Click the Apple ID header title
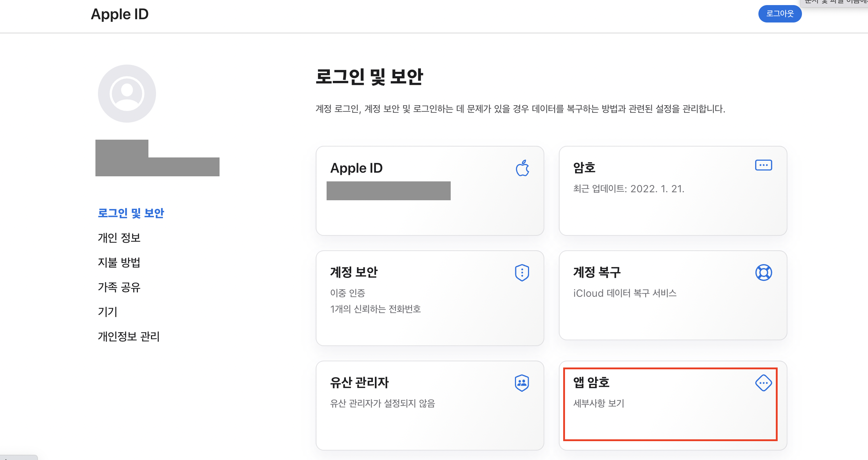Viewport: 868px width, 460px height. 119,14
